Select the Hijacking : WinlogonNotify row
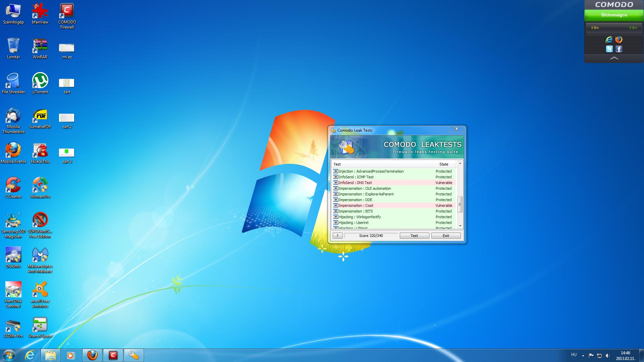644x362 pixels. 394,217
